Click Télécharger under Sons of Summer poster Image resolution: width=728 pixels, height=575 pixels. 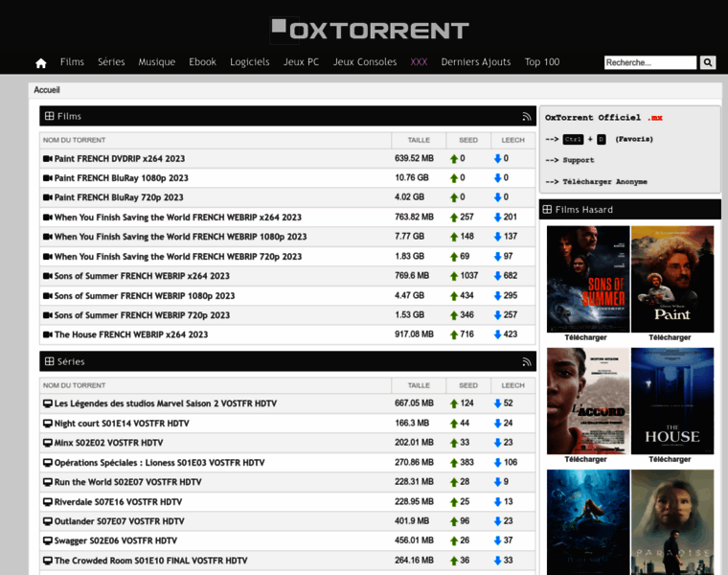(585, 337)
